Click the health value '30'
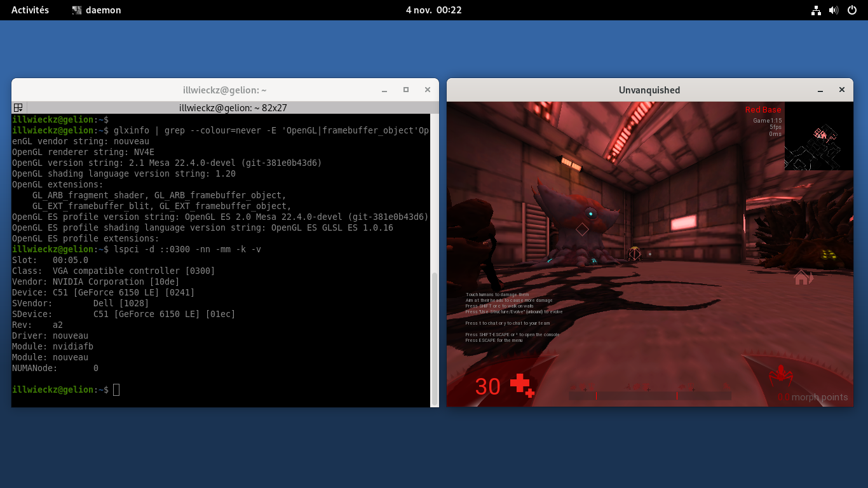 point(487,387)
